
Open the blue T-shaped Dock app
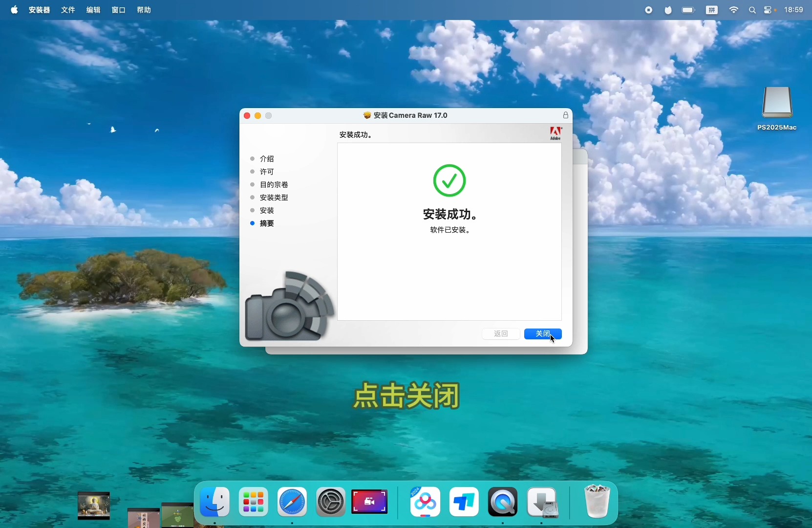pyautogui.click(x=464, y=503)
